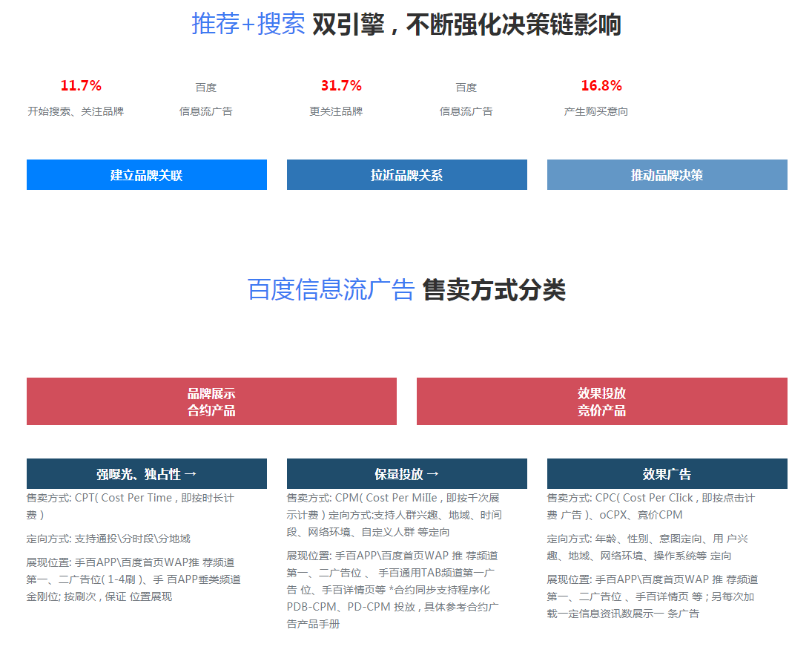Click the CPC (Cost Per Click) description text

pyautogui.click(x=650, y=506)
